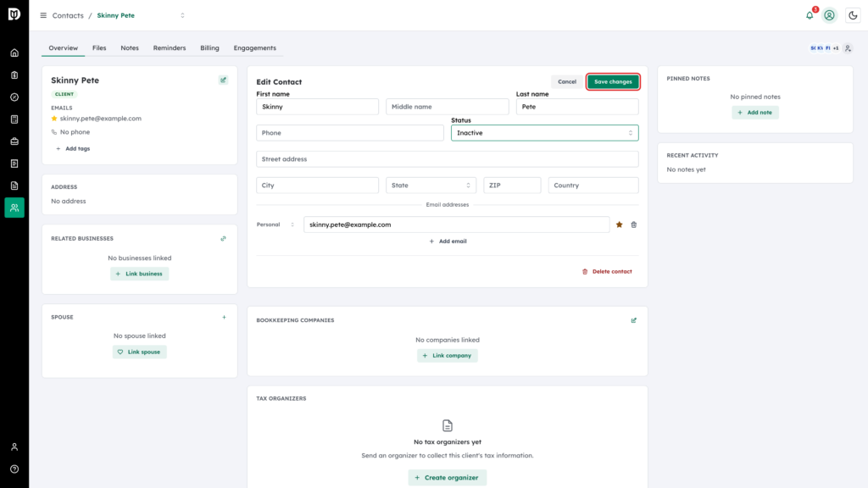Click Add tags under contact info
Viewport: 868px width, 488px height.
(x=73, y=149)
